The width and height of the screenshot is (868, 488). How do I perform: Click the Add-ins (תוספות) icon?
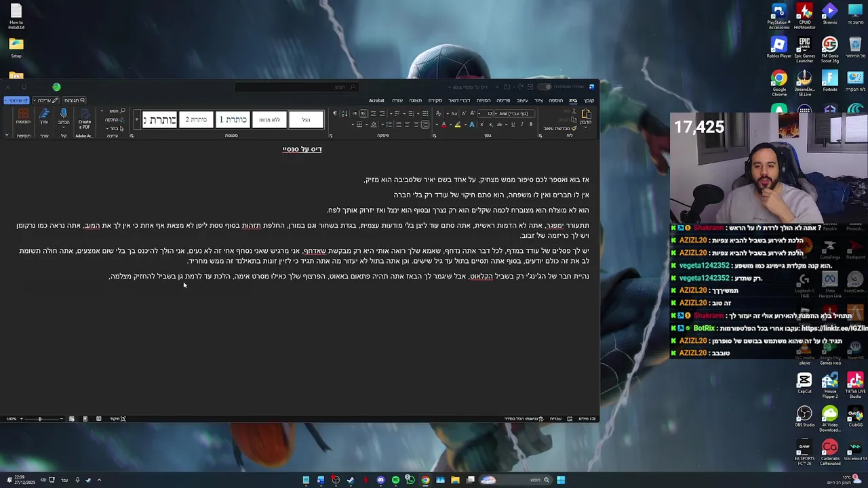[x=23, y=113]
